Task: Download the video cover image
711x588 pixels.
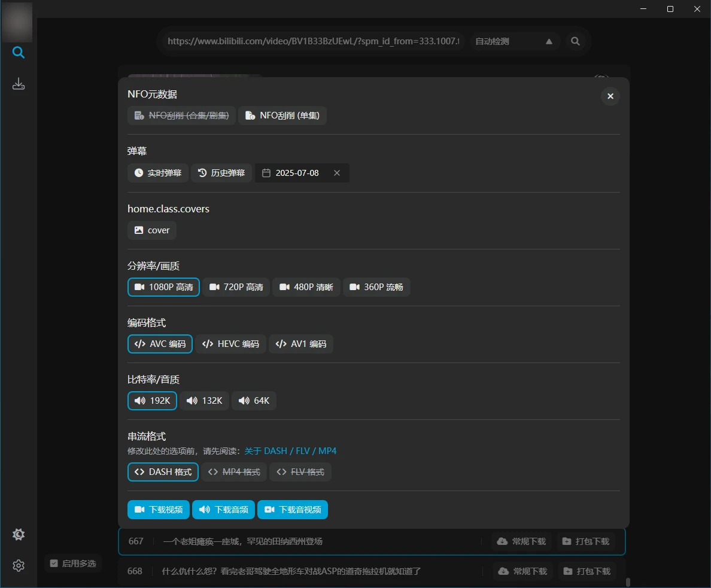Action: click(x=152, y=230)
